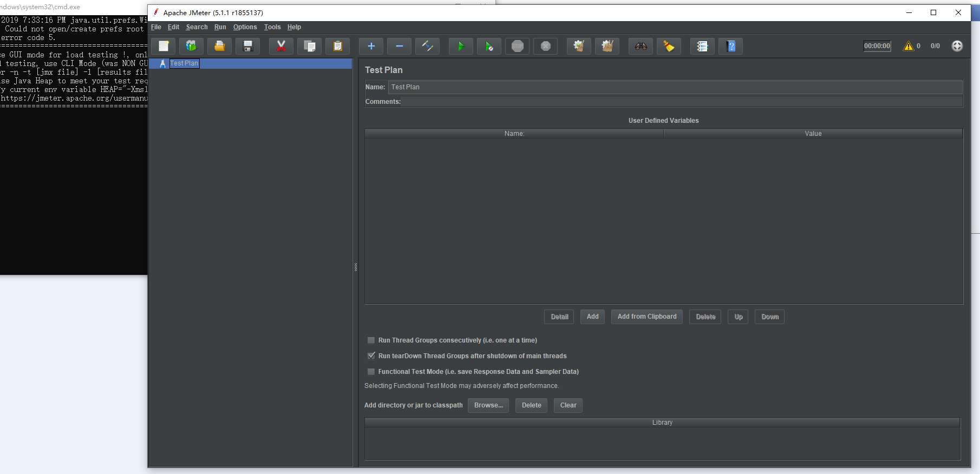Browse for classpath jar

click(x=488, y=405)
